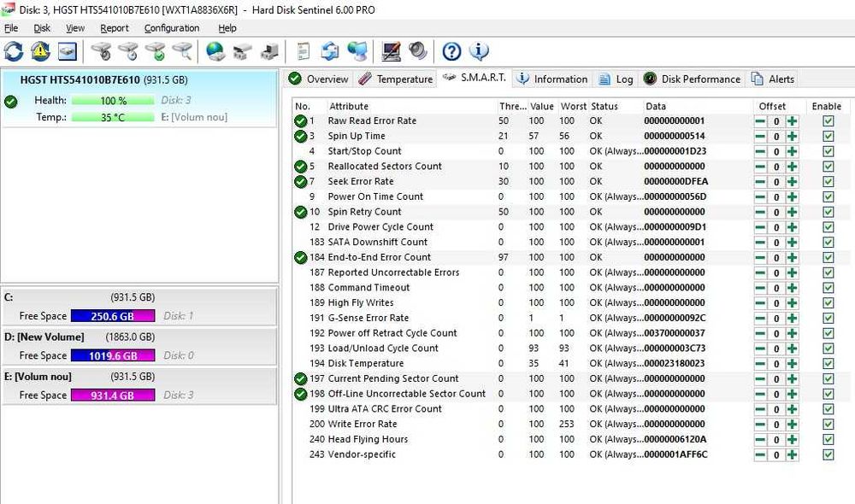
Task: Increase offset for Spin Up Time
Action: 793,136
